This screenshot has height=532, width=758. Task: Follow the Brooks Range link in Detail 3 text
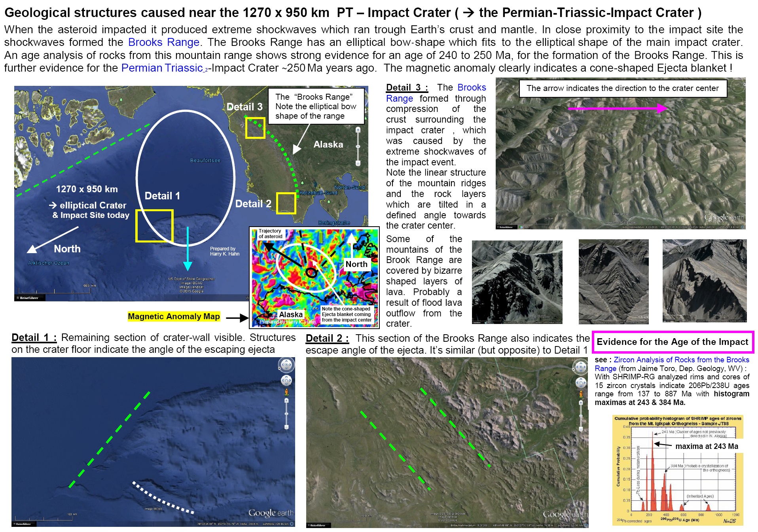(x=436, y=93)
